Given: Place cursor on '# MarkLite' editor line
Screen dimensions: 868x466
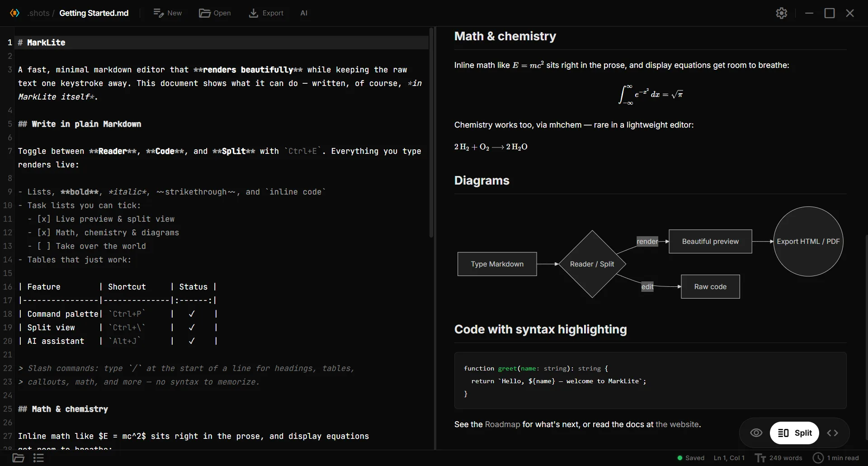Looking at the screenshot, I should pyautogui.click(x=222, y=43).
